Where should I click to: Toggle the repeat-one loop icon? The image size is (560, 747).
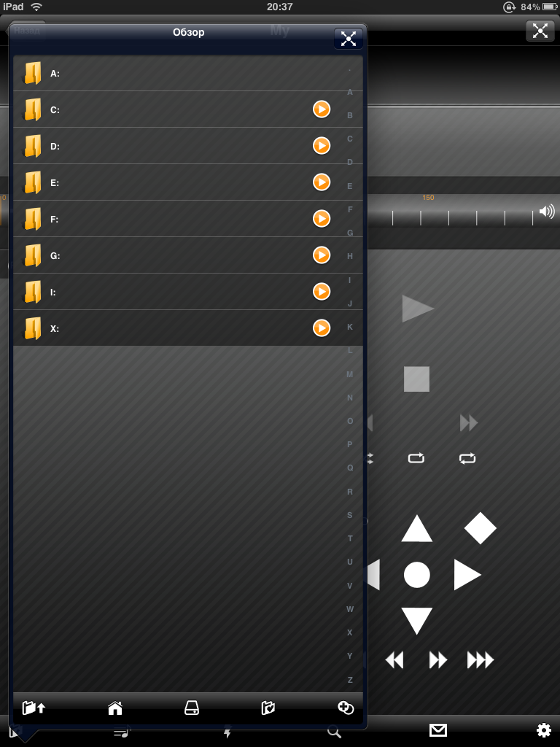pos(416,458)
